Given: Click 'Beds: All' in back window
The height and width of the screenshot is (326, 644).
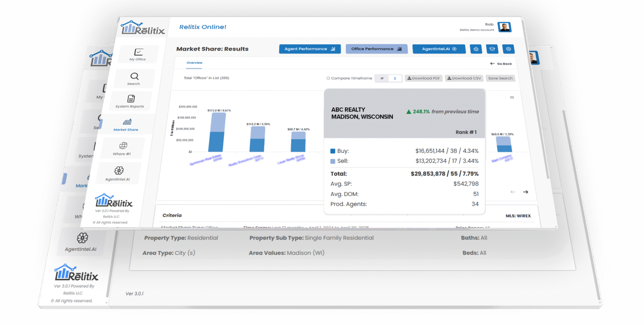Looking at the screenshot, I should click(x=474, y=253).
